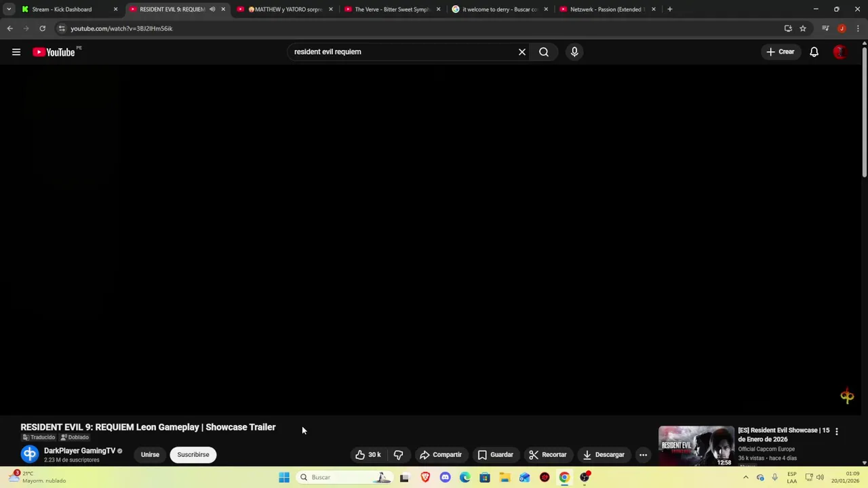Open the Chrome three-dot menu

click(x=858, y=28)
